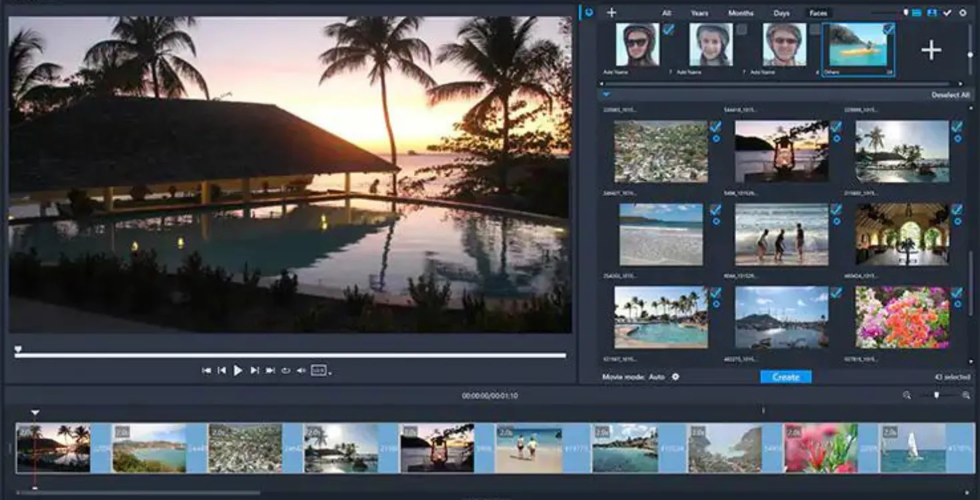Click the timeline zoom-out magnifier

(907, 395)
